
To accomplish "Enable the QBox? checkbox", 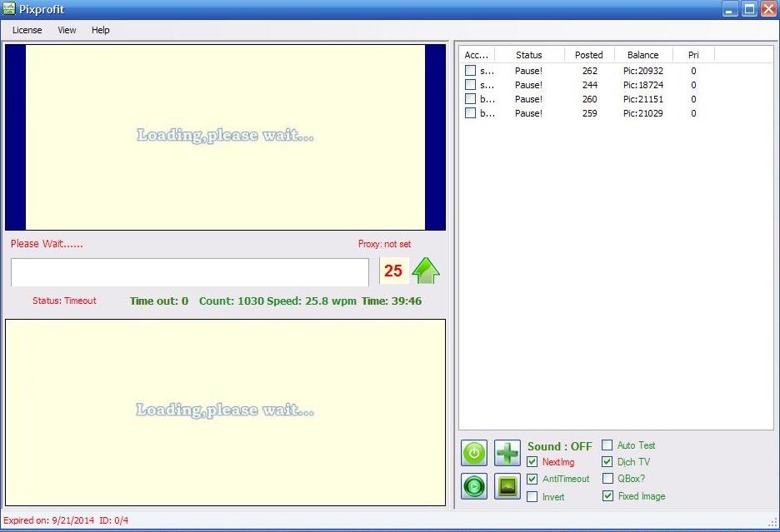I will click(x=607, y=479).
